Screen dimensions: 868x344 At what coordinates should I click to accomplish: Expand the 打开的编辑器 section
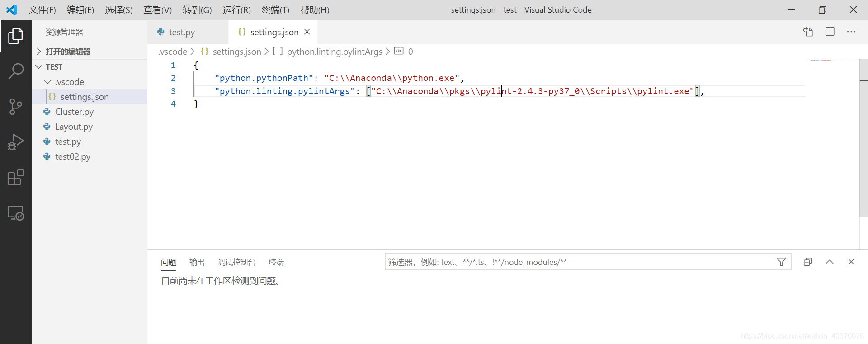(90, 52)
